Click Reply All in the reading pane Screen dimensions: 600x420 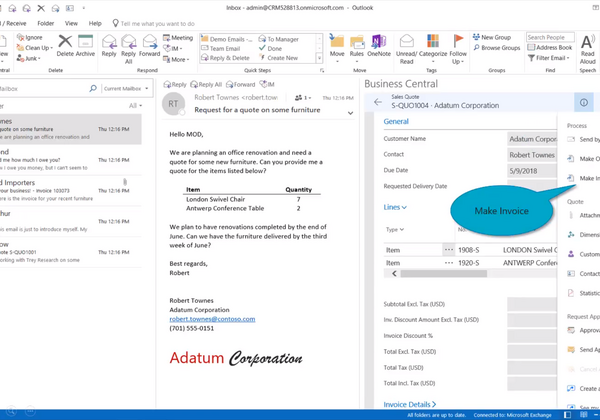(x=206, y=85)
